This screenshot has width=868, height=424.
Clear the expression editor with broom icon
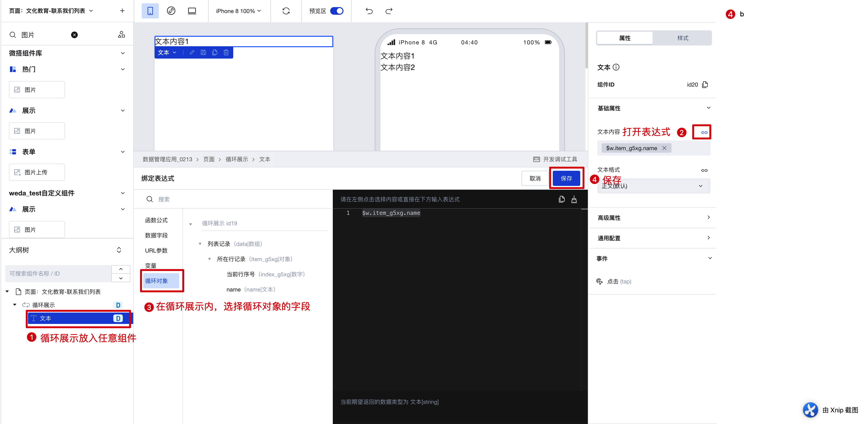[x=574, y=199]
